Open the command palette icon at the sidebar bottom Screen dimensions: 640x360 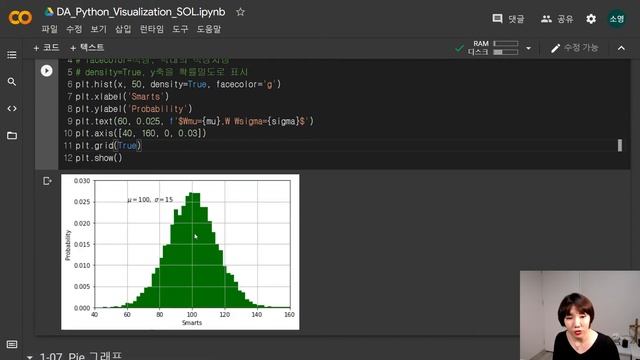12,344
